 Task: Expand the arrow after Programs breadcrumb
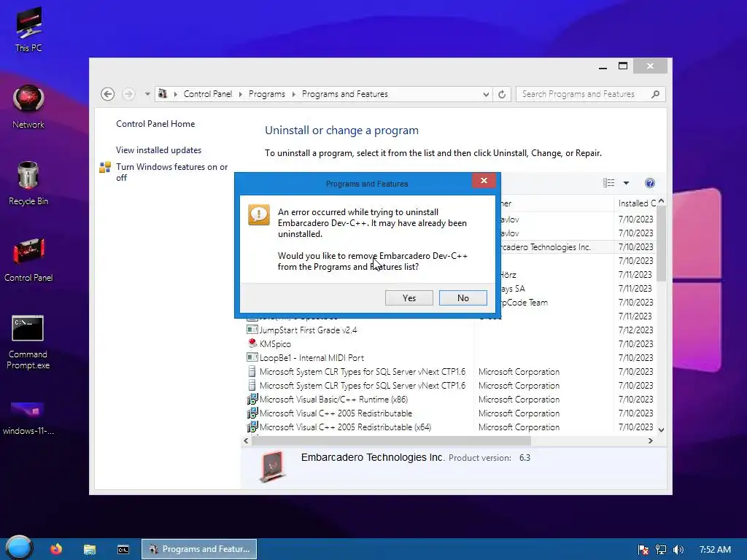[293, 94]
